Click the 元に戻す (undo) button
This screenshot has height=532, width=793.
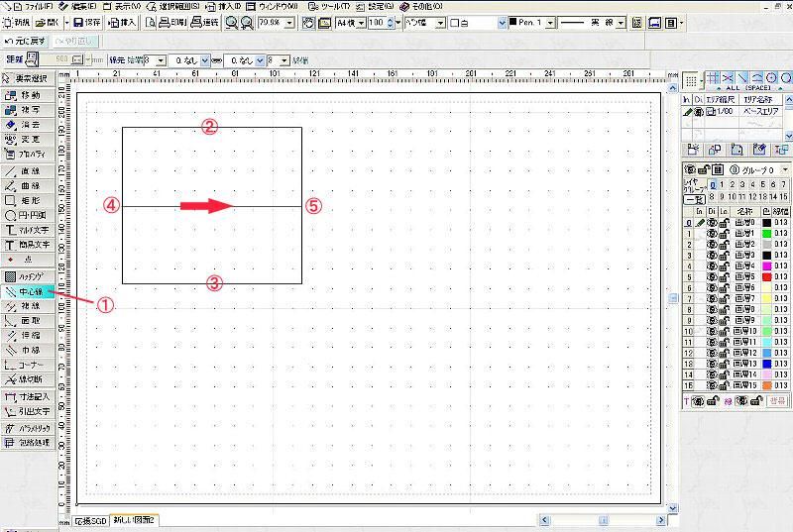(24, 41)
